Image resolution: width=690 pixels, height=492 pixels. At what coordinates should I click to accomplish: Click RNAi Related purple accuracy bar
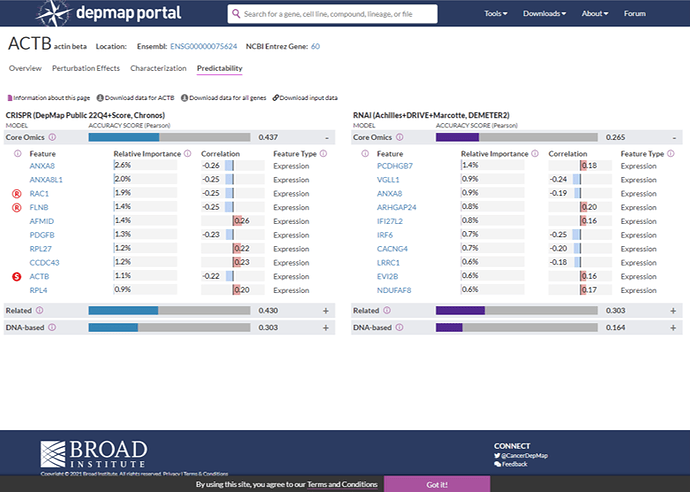(517, 310)
